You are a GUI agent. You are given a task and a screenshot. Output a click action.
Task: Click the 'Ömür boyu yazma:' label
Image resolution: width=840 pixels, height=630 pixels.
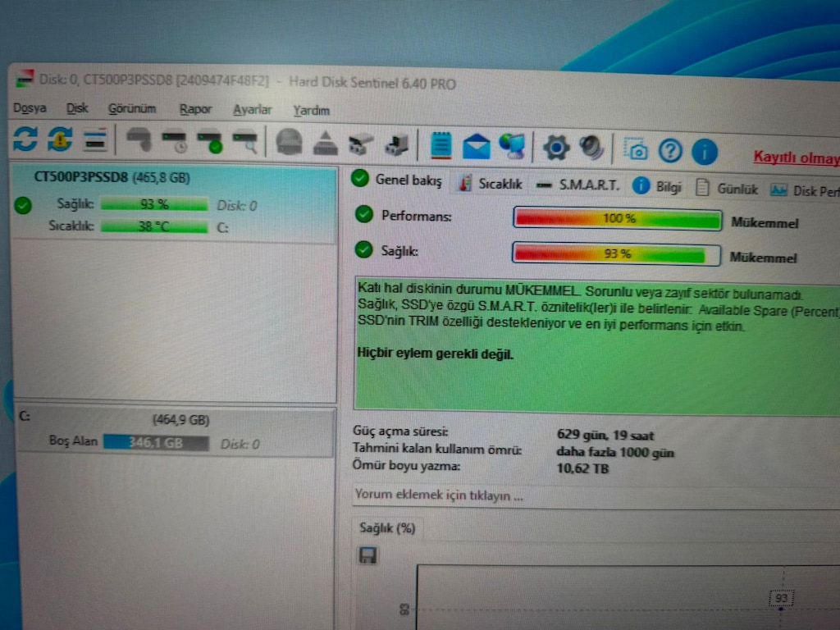(x=406, y=466)
